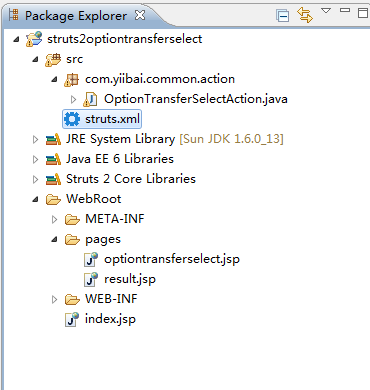370x390 pixels.
Task: Select the pages label
Action: (x=103, y=240)
